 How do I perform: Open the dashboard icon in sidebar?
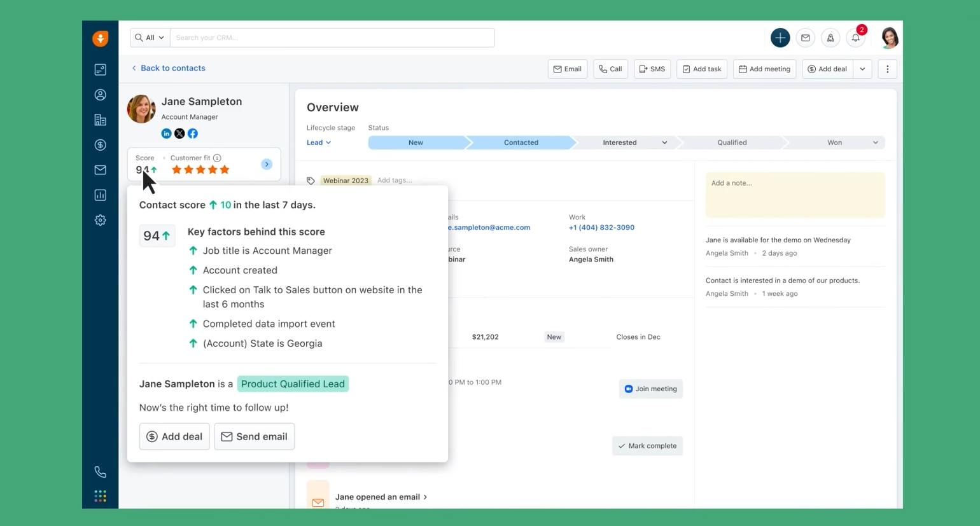point(100,69)
